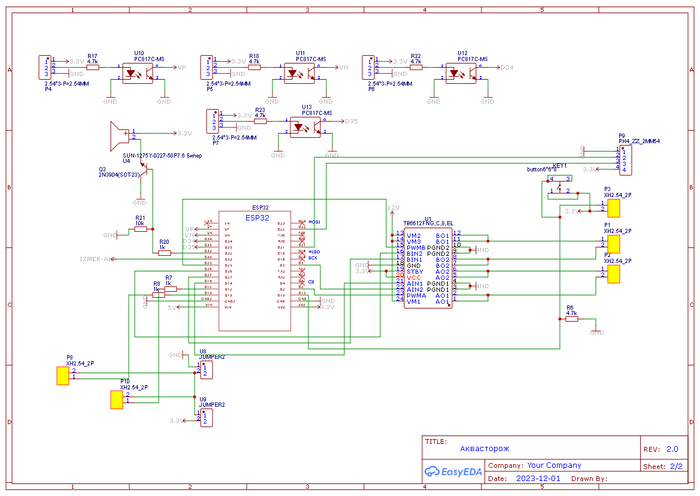700x496 pixels.
Task: Click the IZMER-AKB net label
Action: click(x=97, y=259)
